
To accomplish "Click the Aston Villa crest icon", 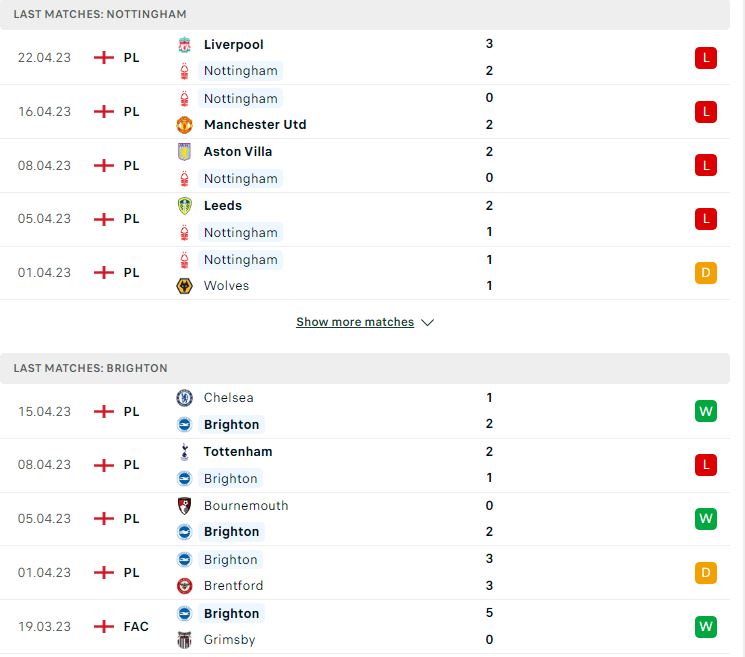I will [x=184, y=152].
